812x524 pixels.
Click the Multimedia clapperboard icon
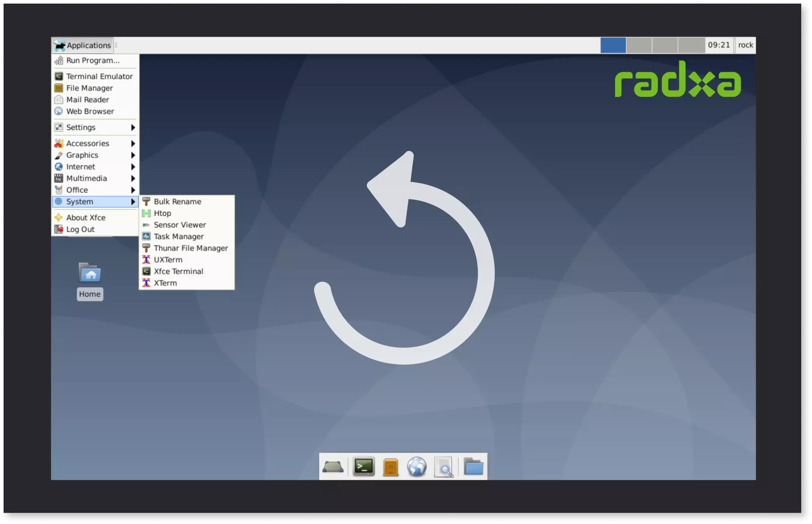coord(59,179)
